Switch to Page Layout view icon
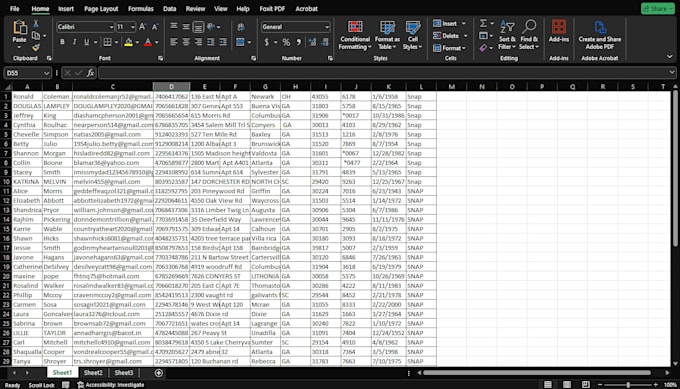 tap(567, 385)
